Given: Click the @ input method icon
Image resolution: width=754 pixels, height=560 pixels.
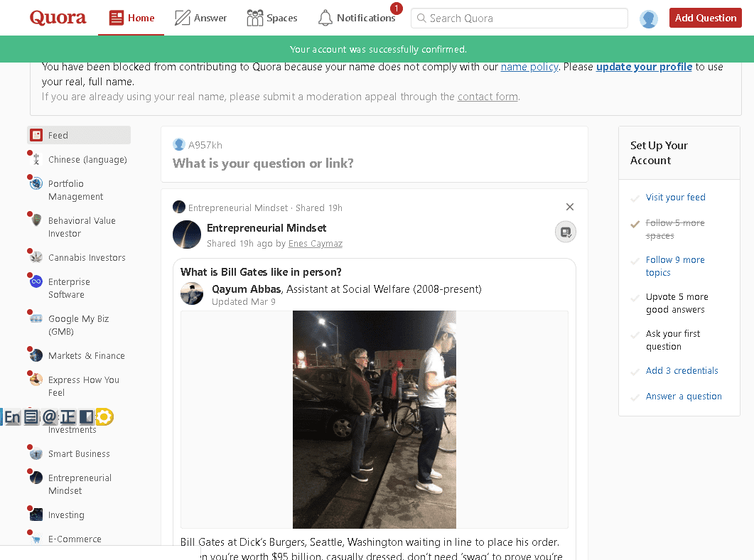Looking at the screenshot, I should (49, 417).
